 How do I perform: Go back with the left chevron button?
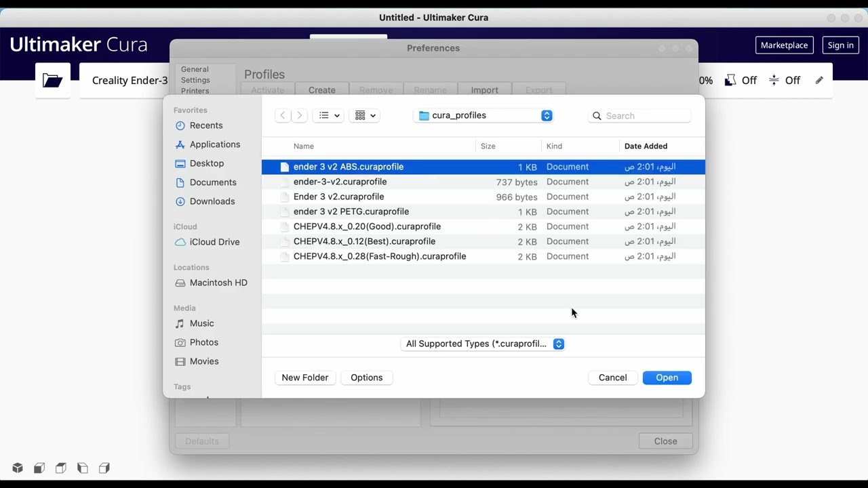(283, 115)
